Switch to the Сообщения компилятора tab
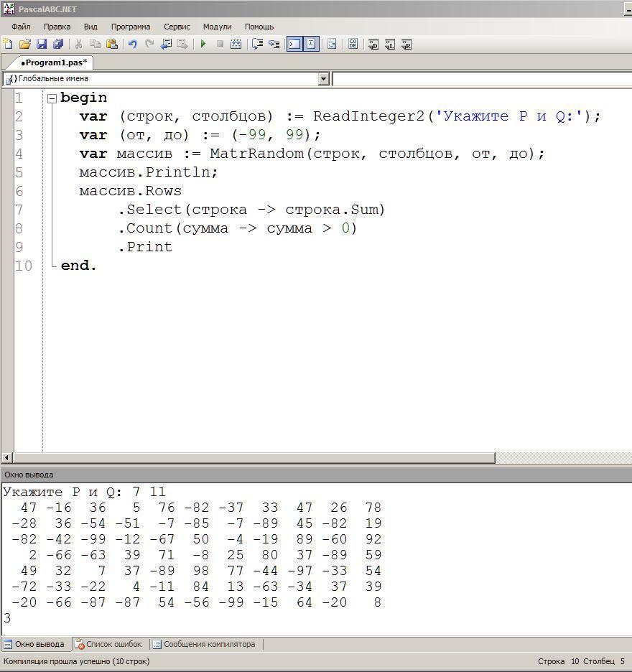The height and width of the screenshot is (672, 632). tap(205, 644)
